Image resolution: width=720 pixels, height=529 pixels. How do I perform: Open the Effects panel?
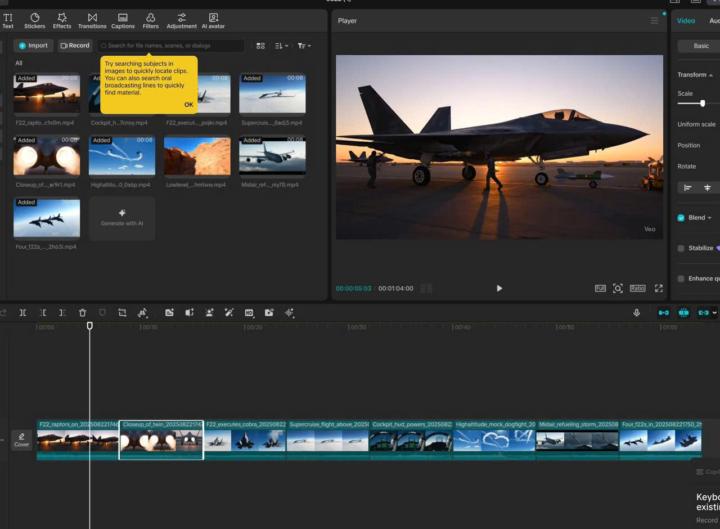[x=62, y=20]
